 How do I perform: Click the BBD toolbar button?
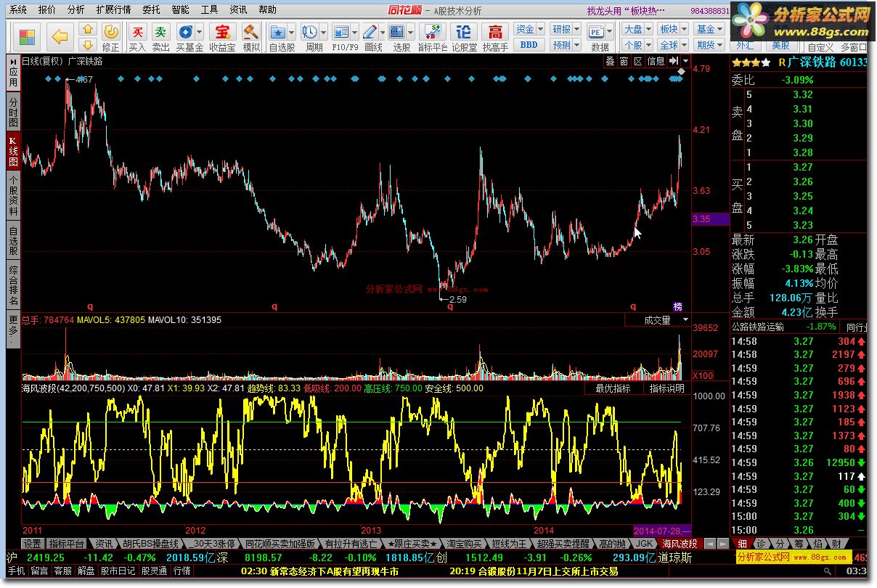tap(529, 44)
